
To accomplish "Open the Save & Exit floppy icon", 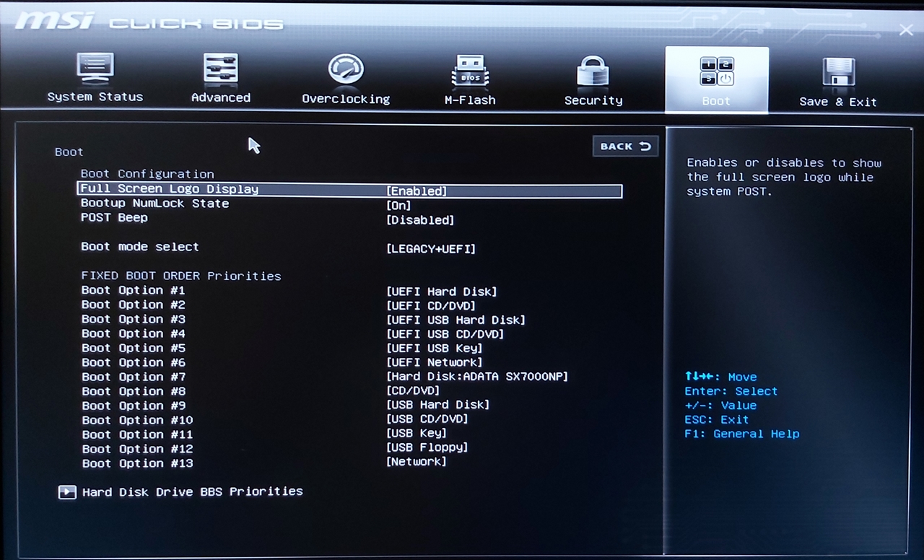I will [838, 73].
